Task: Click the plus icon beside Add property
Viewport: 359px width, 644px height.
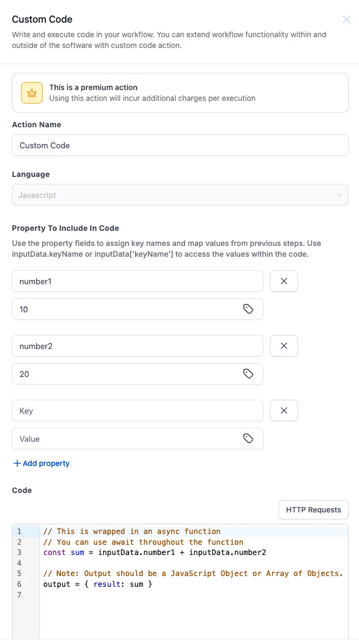Action: click(17, 463)
